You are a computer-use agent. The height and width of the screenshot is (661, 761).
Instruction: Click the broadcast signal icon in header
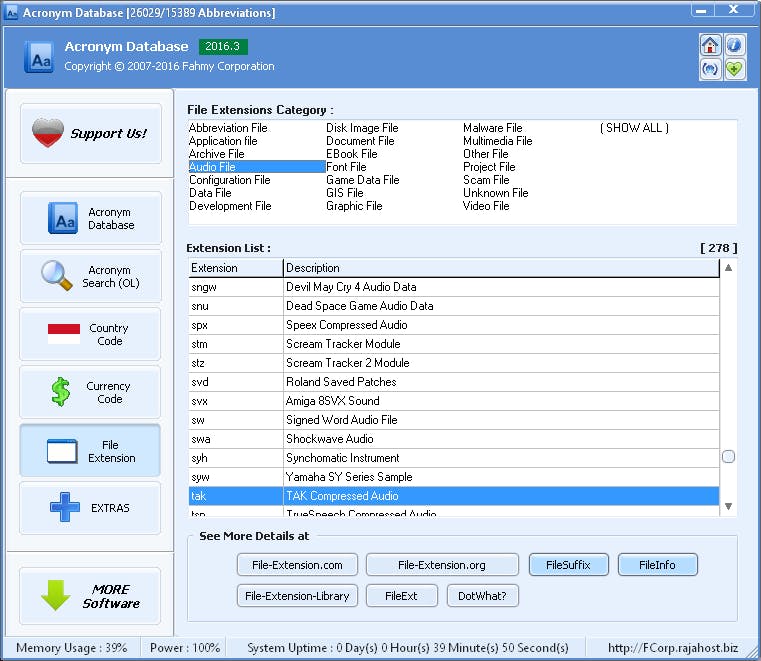(x=710, y=69)
